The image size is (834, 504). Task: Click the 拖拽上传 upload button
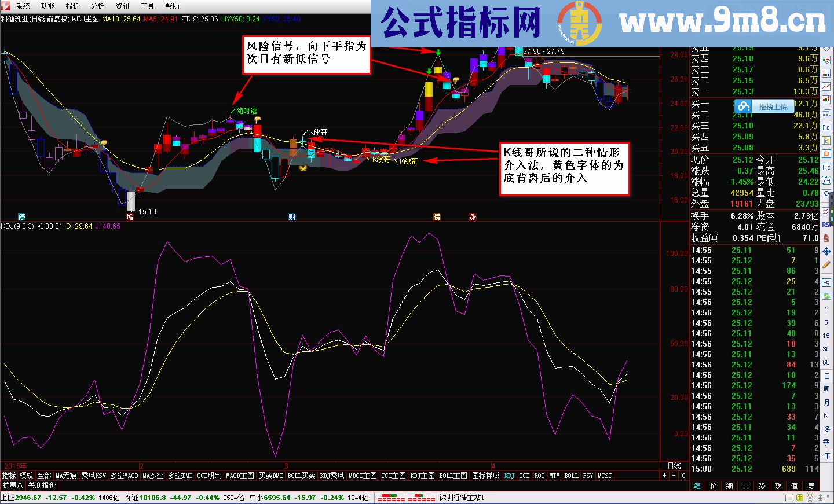click(773, 106)
